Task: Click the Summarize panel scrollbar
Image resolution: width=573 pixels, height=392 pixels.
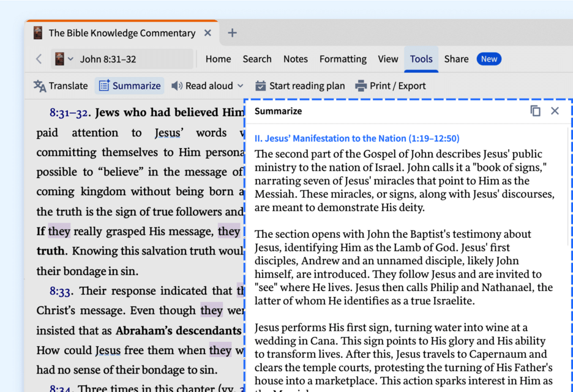Action: tap(568, 187)
